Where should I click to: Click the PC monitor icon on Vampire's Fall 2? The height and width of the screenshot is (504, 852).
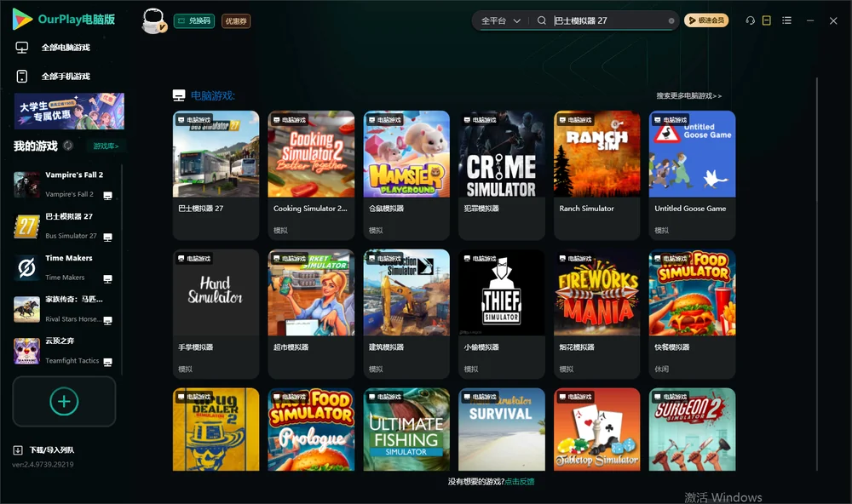pyautogui.click(x=107, y=196)
